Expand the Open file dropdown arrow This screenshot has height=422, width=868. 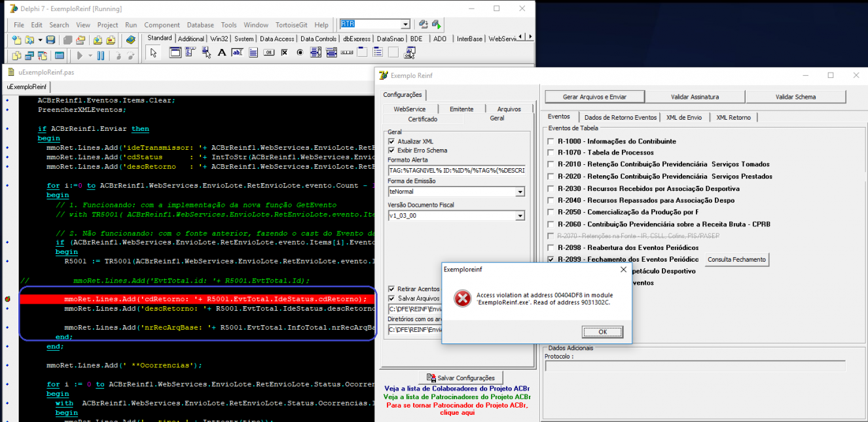tap(40, 40)
